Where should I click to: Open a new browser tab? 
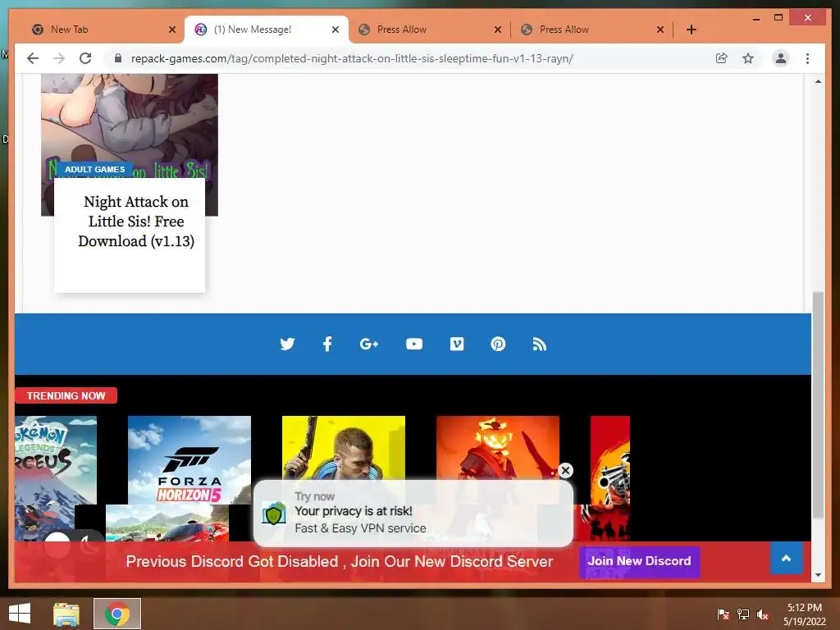pos(691,30)
